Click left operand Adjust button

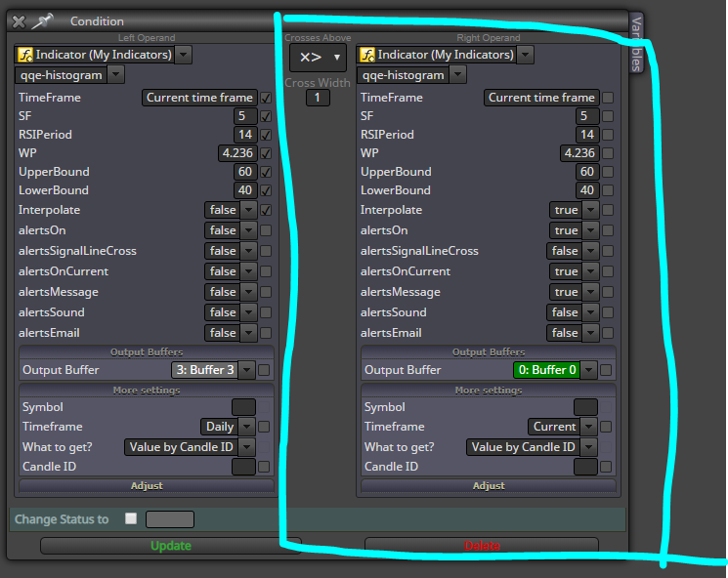147,485
